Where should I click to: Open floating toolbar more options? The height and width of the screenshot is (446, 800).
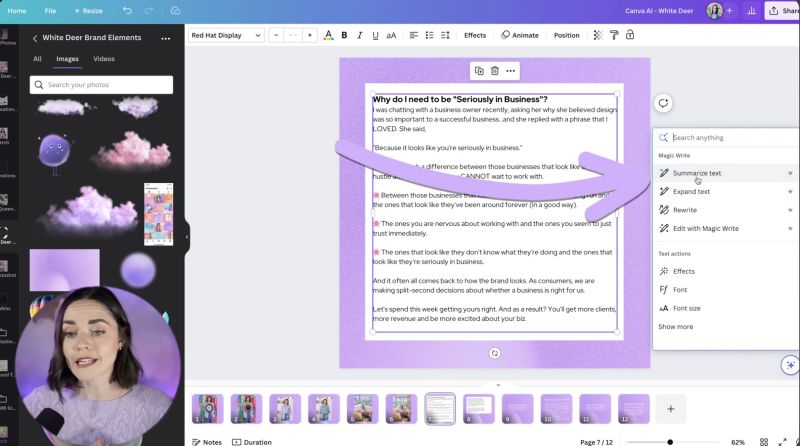(x=511, y=71)
